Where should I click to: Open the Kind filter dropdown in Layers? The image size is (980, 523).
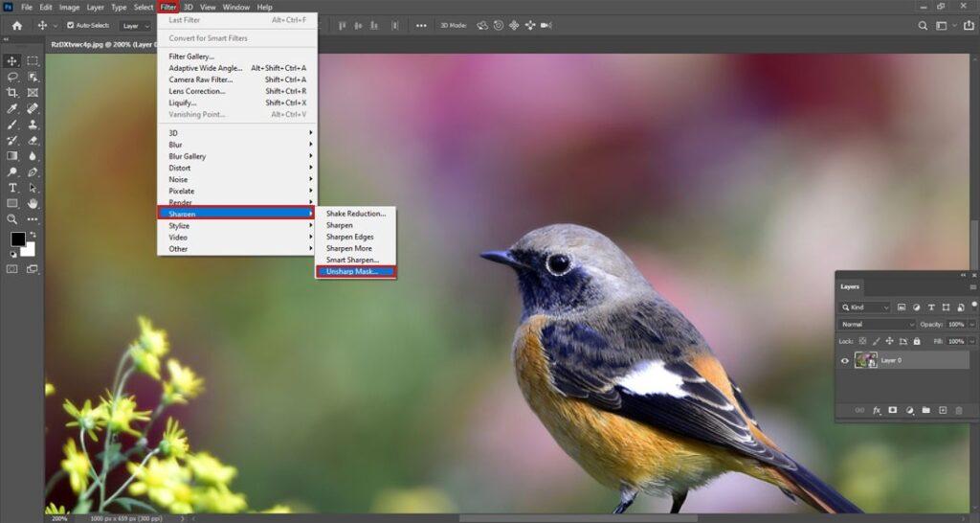864,307
